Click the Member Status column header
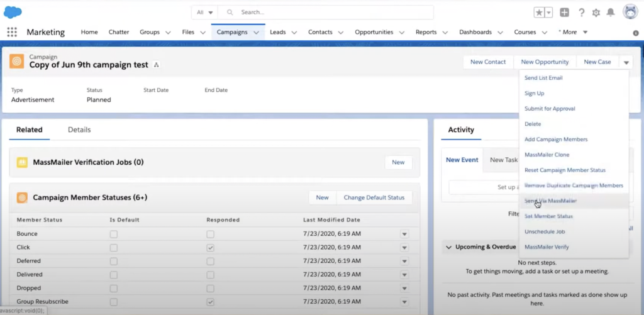644x315 pixels. point(40,219)
